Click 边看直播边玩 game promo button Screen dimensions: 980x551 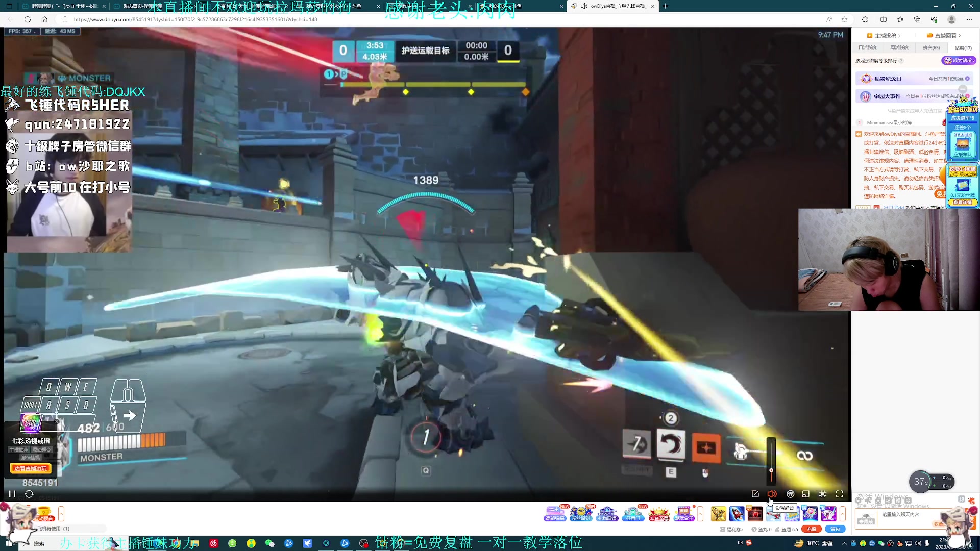(x=31, y=468)
